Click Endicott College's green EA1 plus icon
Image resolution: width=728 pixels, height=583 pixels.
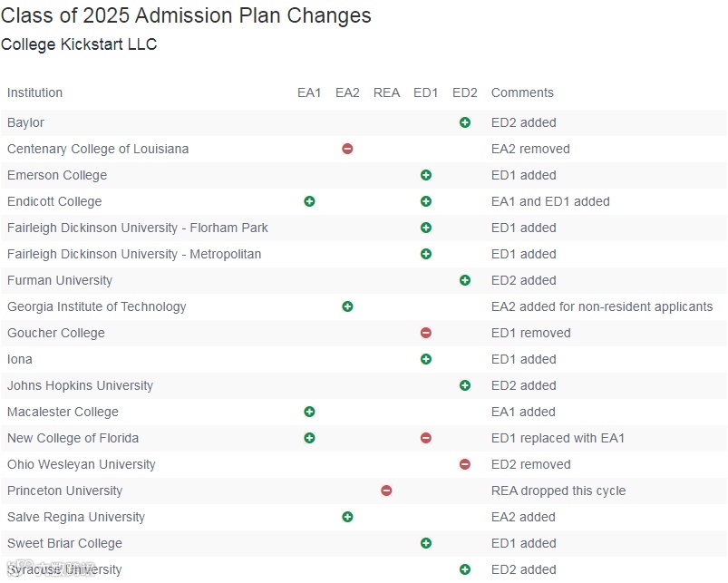pyautogui.click(x=309, y=201)
